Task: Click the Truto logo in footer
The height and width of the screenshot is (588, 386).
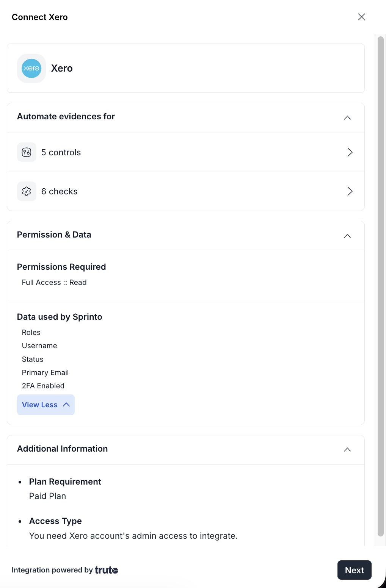Action: pyautogui.click(x=106, y=570)
